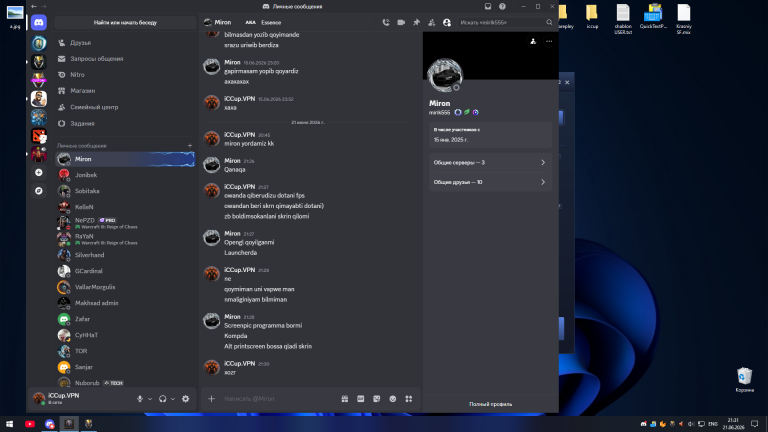
Task: Start a video call with Miron
Action: point(401,23)
